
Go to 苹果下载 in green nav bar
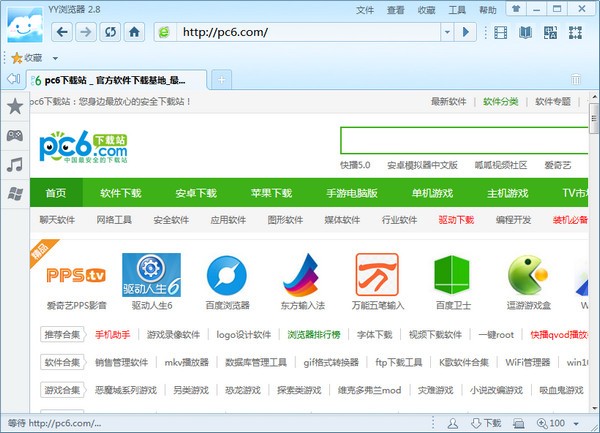pos(271,192)
